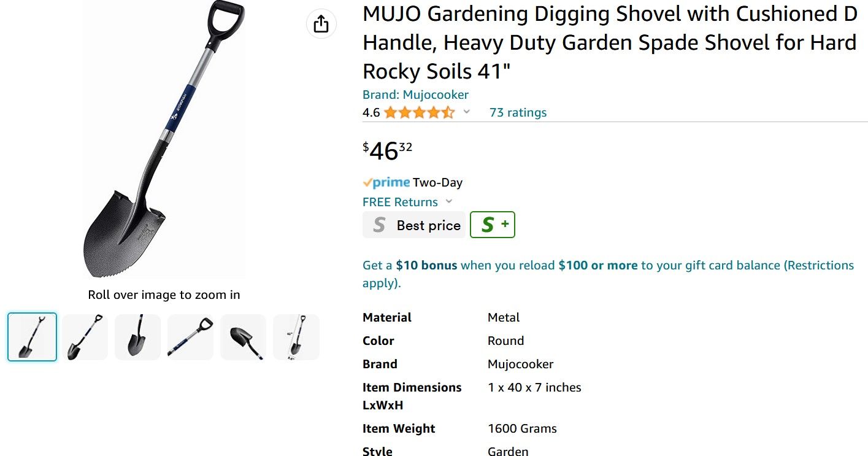The width and height of the screenshot is (868, 456).
Task: Open the 73 ratings link
Action: (x=518, y=112)
